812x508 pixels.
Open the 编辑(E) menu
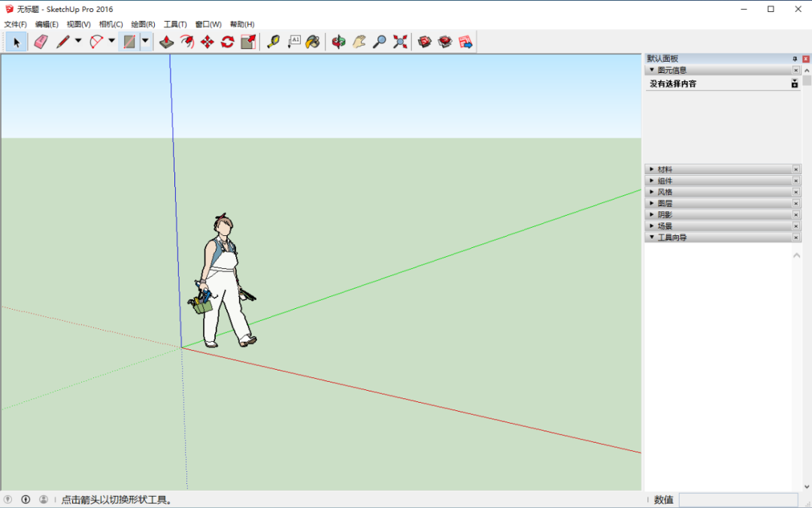(x=47, y=24)
